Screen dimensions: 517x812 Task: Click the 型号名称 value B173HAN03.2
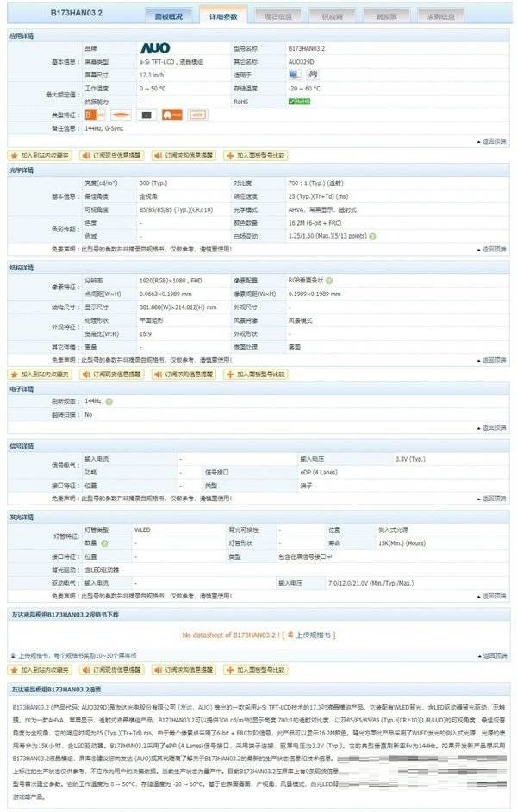tap(307, 48)
